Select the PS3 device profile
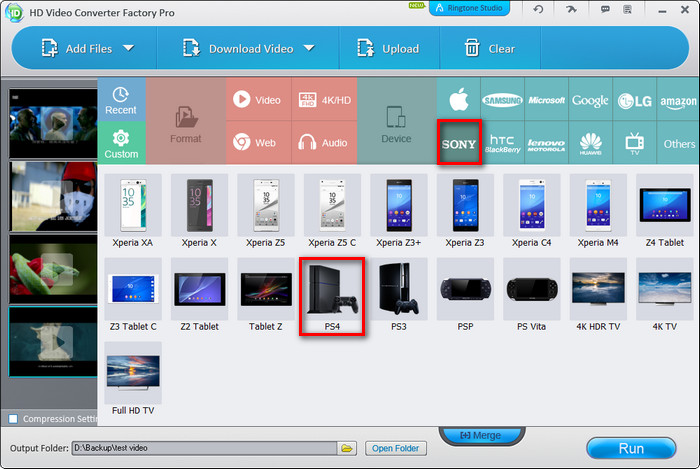This screenshot has width=700, height=469. pyautogui.click(x=399, y=295)
